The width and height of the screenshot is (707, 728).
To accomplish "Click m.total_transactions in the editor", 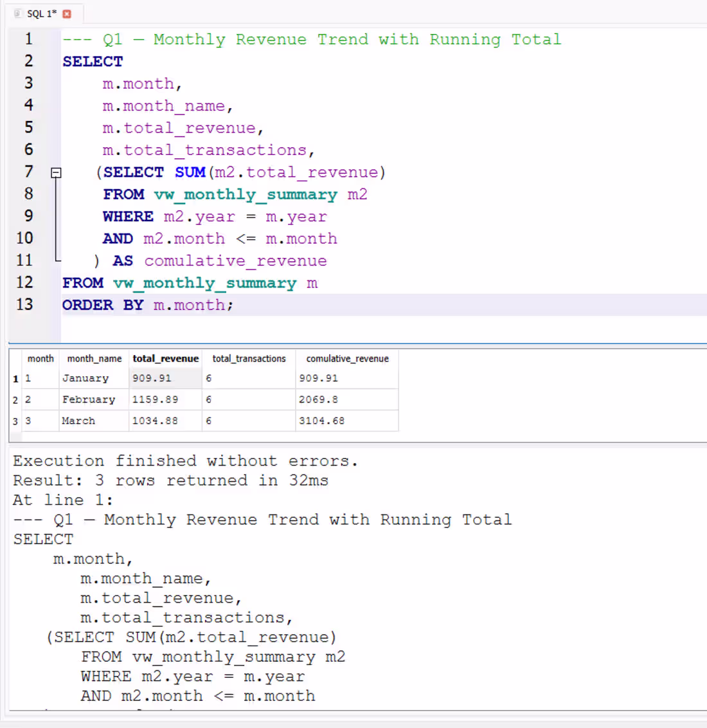I will [x=204, y=150].
